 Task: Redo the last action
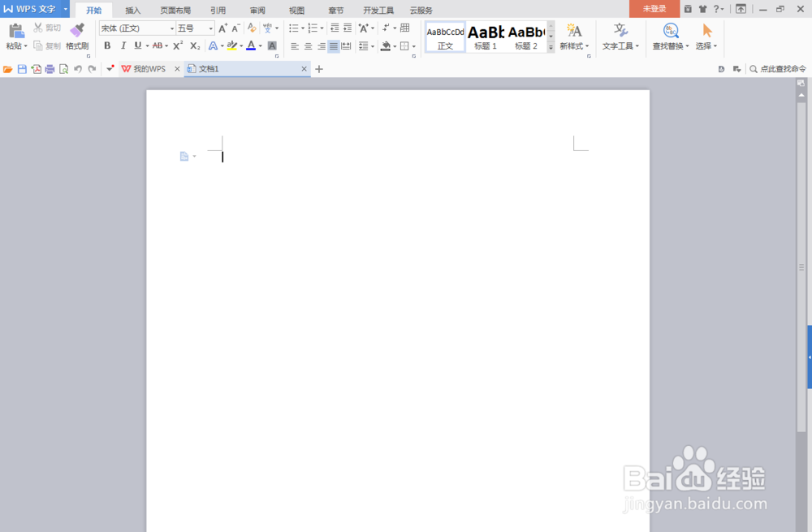coord(92,69)
